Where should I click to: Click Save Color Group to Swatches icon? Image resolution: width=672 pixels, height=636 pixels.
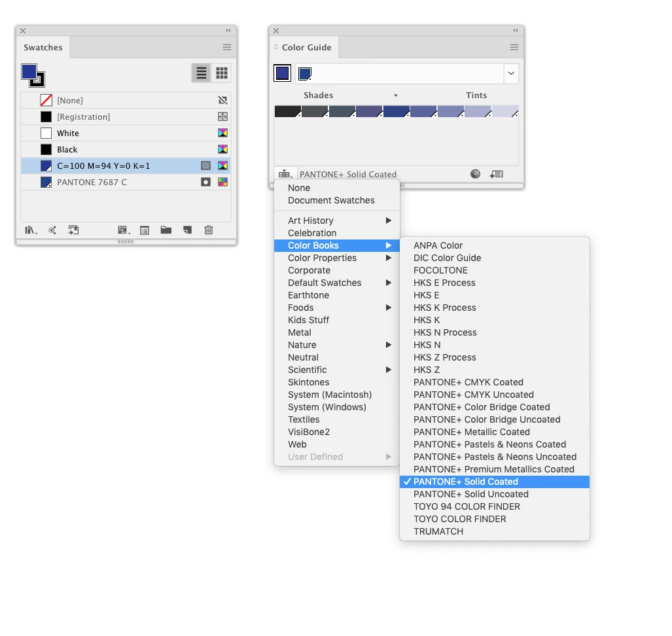497,174
